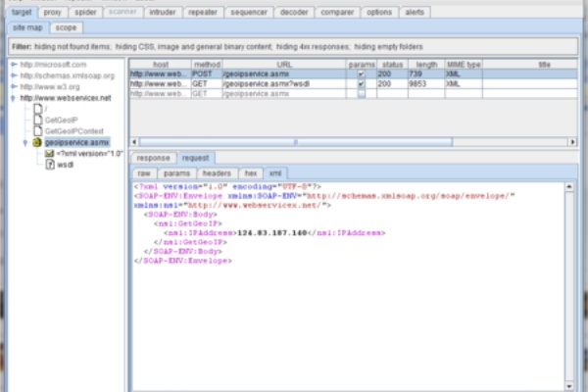
Task: Sort table by URL column header
Action: tap(284, 65)
